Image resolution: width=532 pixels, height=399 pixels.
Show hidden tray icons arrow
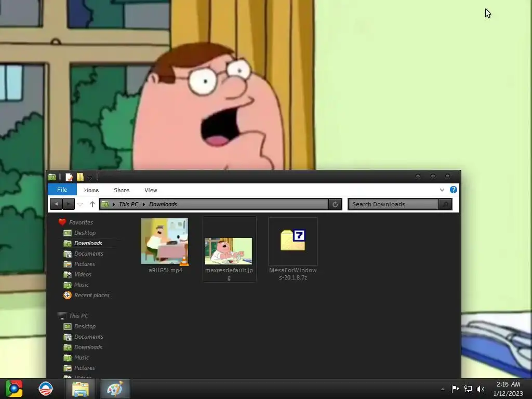tap(443, 389)
